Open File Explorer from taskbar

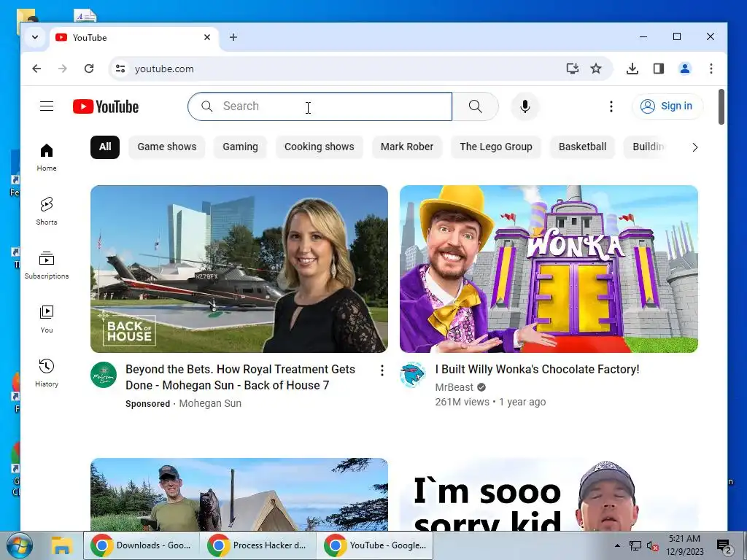62,545
